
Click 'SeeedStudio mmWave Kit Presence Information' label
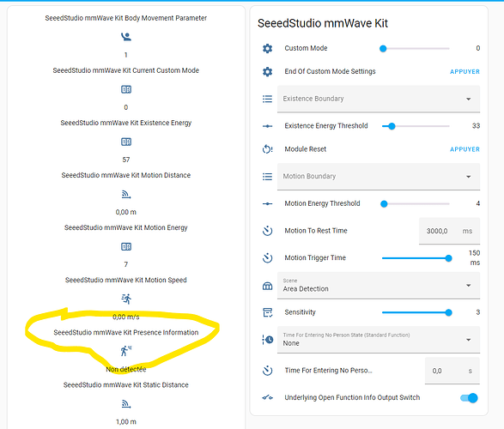126,332
